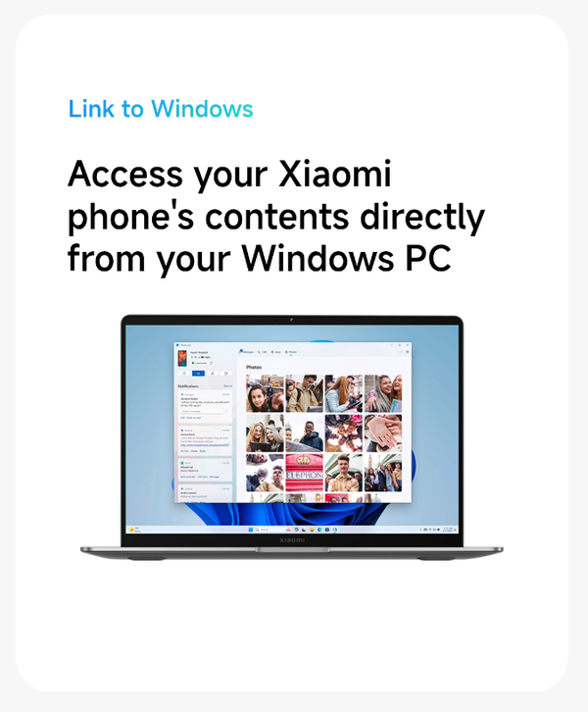The height and width of the screenshot is (712, 588).
Task: Click the refresh icon beside Connected status
Action: pos(212,363)
